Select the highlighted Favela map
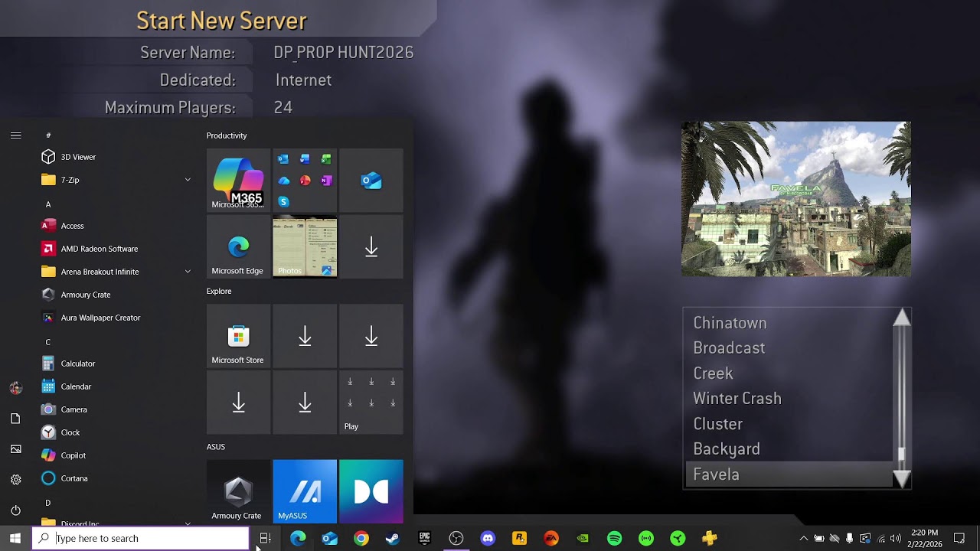The image size is (980, 551). click(x=789, y=474)
